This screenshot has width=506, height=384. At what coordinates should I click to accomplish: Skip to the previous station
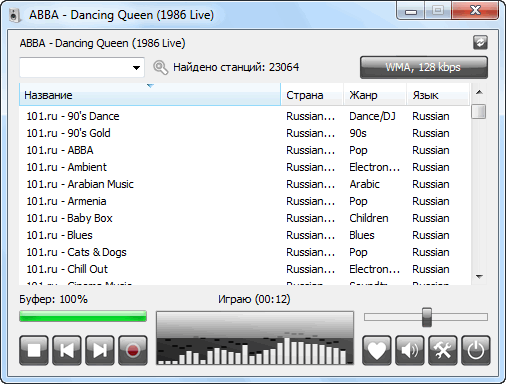[x=67, y=350]
